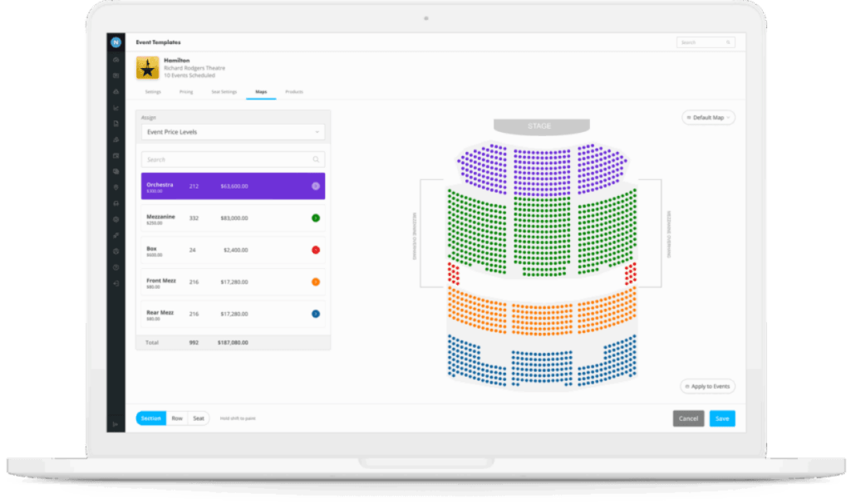
Task: Open the search field in the top bar
Action: click(x=705, y=42)
